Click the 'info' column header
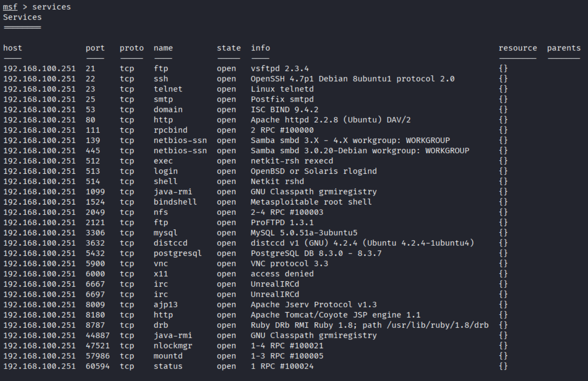 pyautogui.click(x=261, y=48)
